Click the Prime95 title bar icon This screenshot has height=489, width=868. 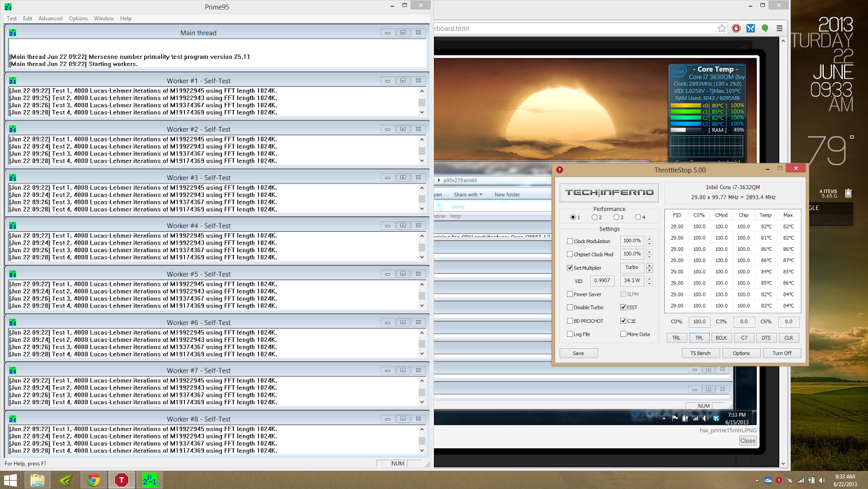coord(8,6)
